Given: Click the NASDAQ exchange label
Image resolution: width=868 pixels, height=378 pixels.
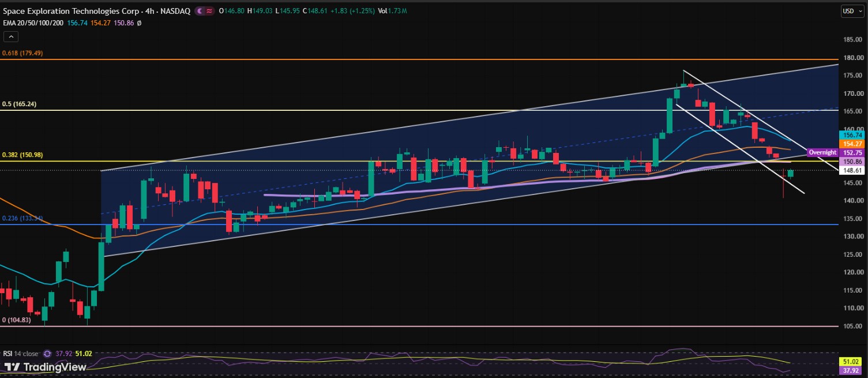Looking at the screenshot, I should click(176, 11).
